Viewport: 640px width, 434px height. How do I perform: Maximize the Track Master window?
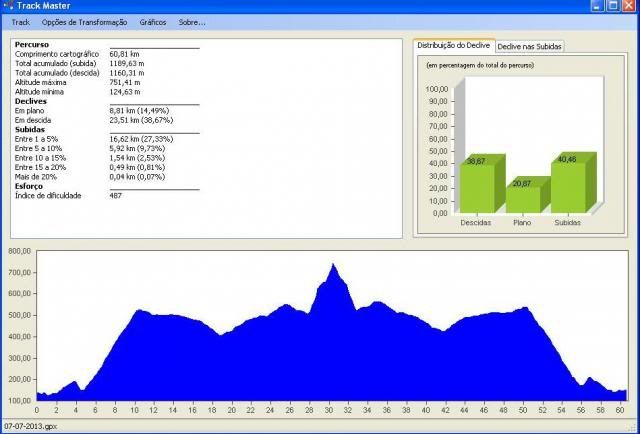point(613,6)
